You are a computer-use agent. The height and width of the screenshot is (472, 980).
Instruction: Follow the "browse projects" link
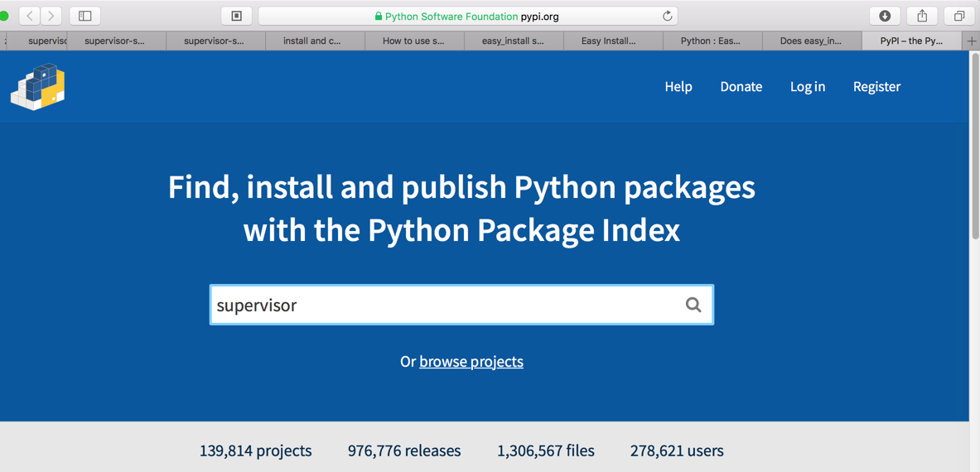coord(471,362)
